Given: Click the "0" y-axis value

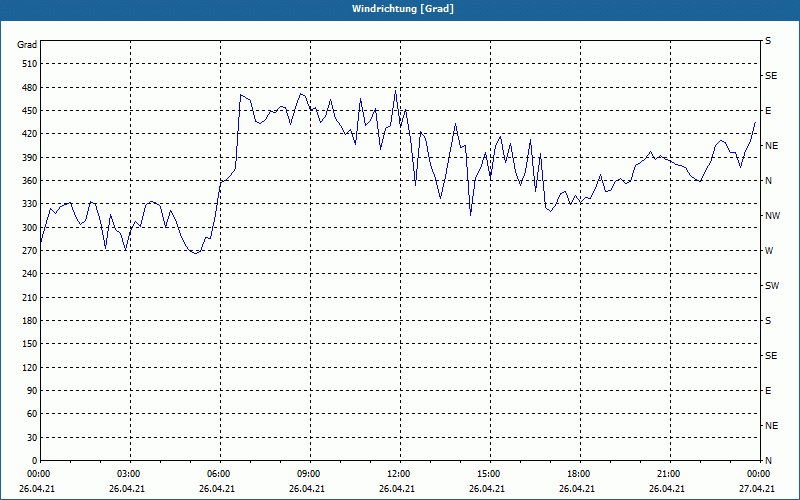Looking at the screenshot, I should [35, 461].
